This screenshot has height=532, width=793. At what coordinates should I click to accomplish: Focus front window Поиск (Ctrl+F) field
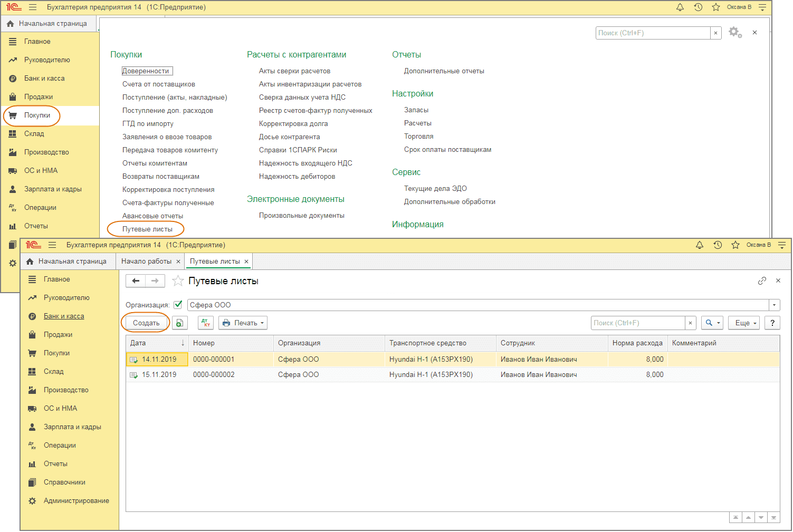pos(638,323)
